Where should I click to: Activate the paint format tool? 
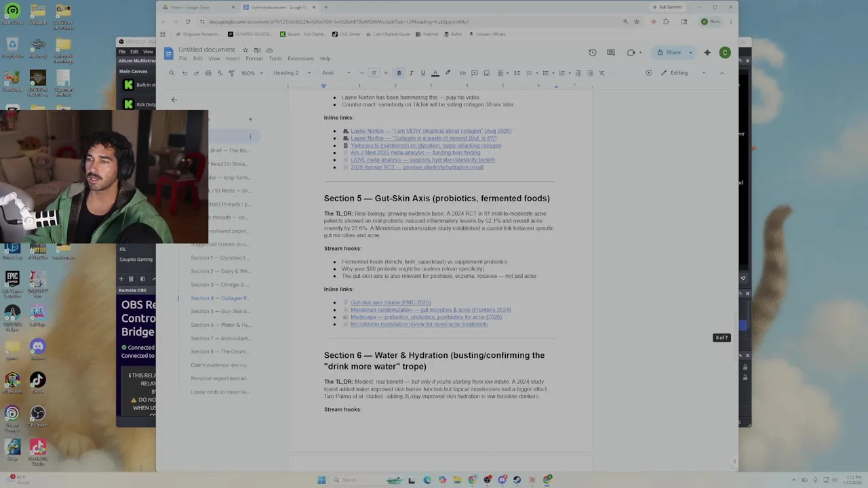232,73
